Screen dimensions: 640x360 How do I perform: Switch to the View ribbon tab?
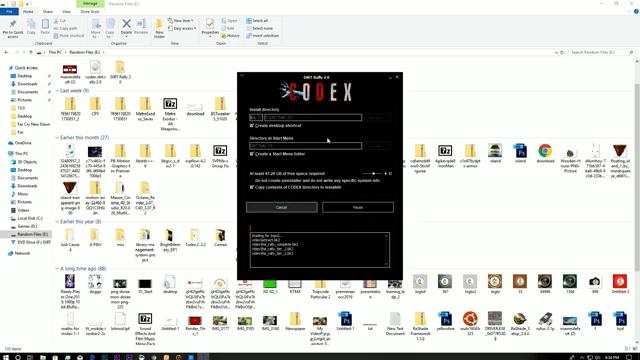[66, 11]
